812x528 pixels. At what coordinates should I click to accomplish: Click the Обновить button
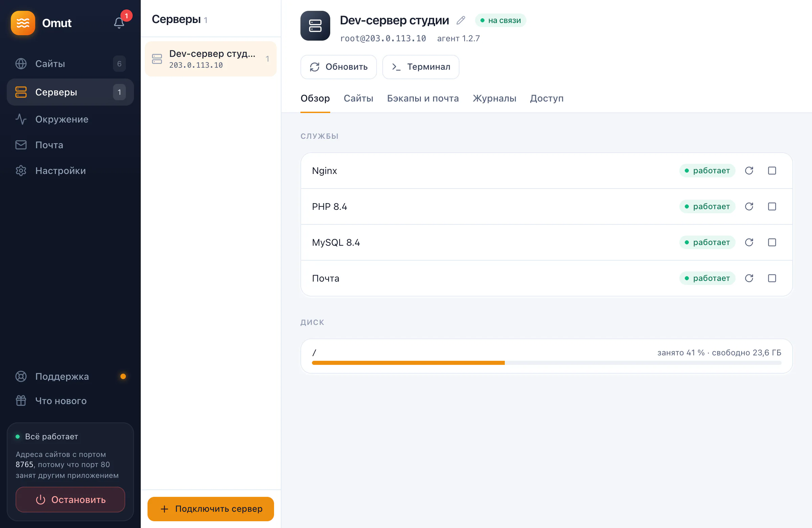[338, 67]
